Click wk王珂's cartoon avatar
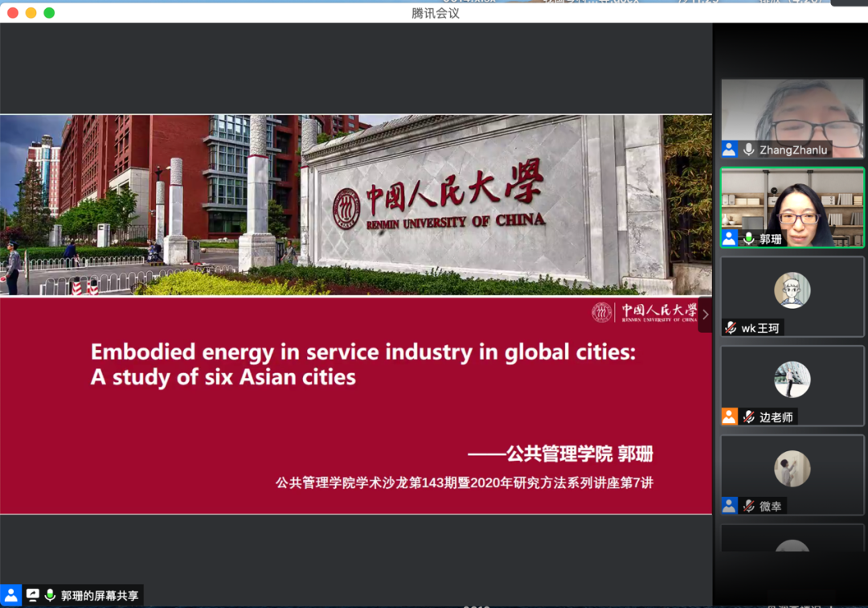 click(792, 291)
